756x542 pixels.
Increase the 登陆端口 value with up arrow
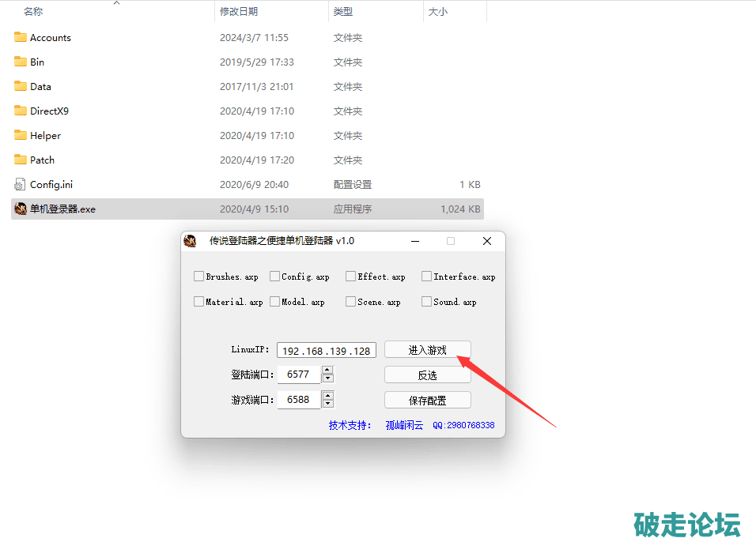pyautogui.click(x=328, y=370)
